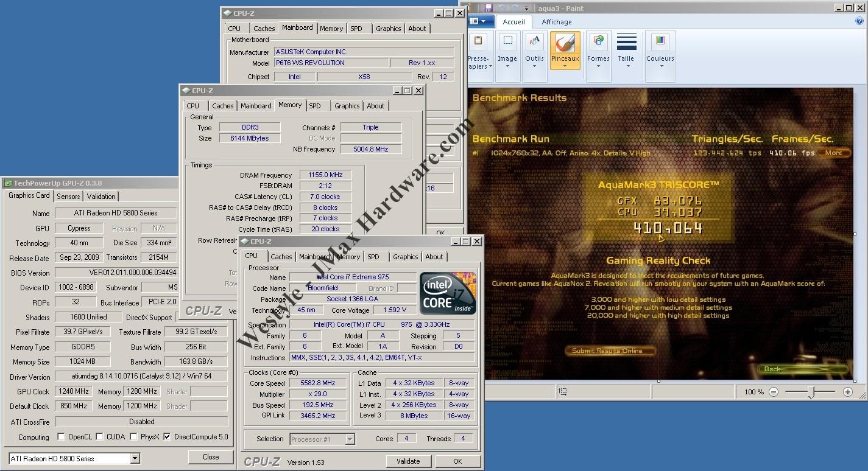Click the Intel Core i7 logo in CPU-Z
The image size is (868, 471).
tap(448, 293)
